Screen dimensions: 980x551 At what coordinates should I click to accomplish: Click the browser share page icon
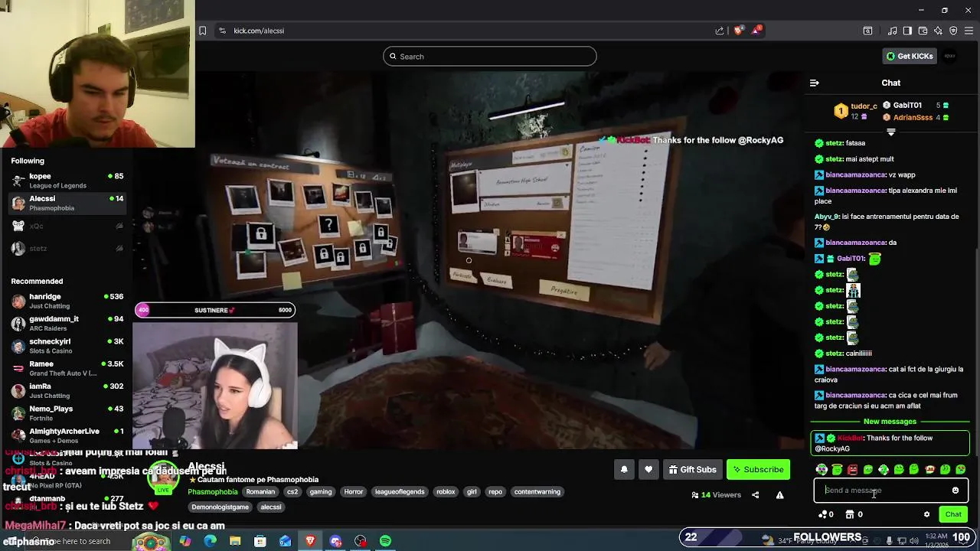coord(720,31)
